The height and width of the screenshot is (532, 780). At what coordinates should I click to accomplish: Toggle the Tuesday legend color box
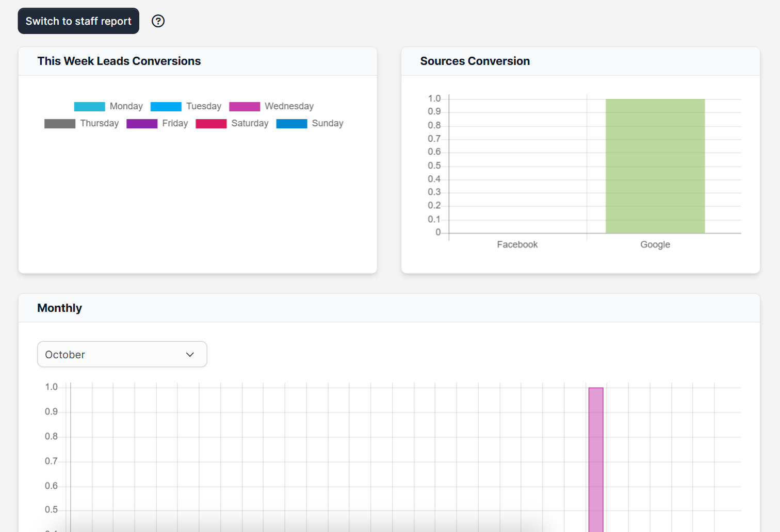tap(166, 107)
